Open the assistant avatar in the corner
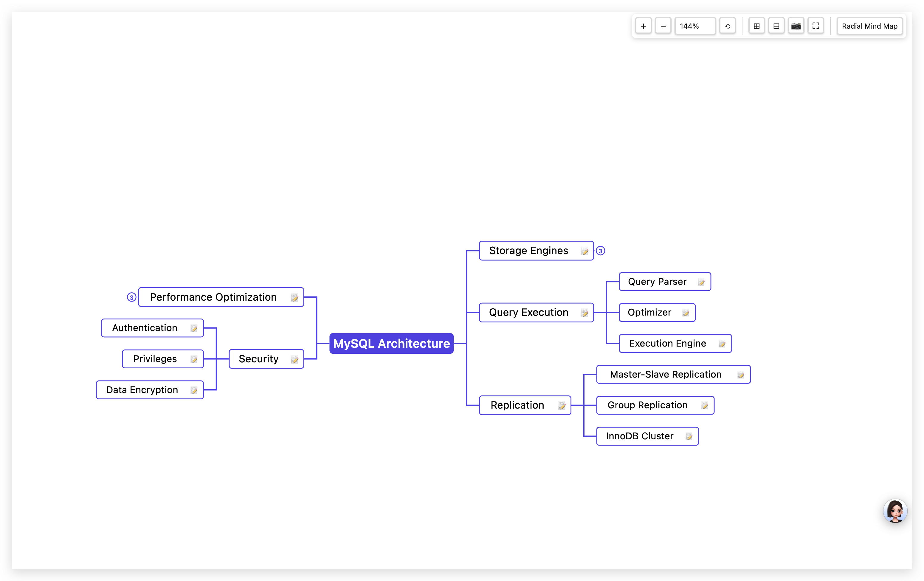Image resolution: width=924 pixels, height=581 pixels. click(x=896, y=511)
